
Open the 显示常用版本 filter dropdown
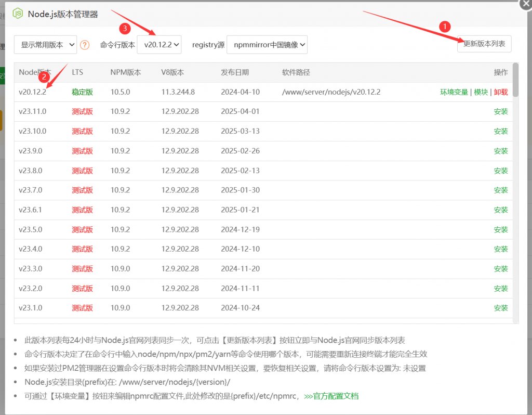(46, 45)
